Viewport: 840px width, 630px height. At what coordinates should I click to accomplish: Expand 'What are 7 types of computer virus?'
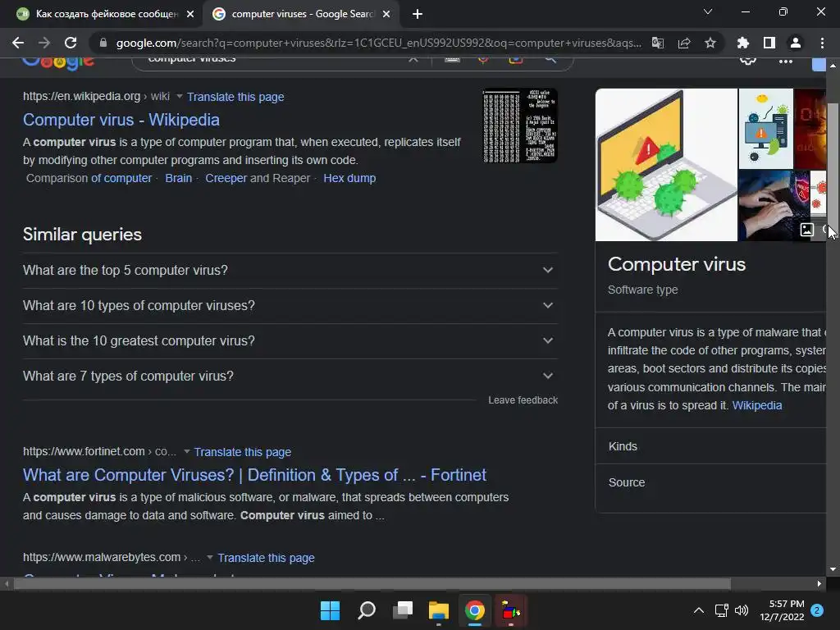[290, 377]
